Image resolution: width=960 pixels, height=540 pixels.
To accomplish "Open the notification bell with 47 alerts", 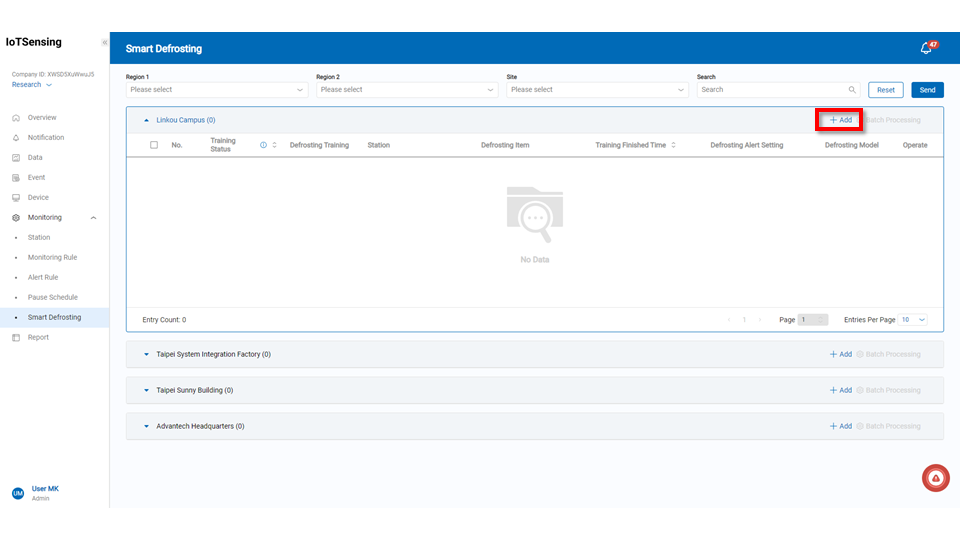I will click(x=926, y=48).
